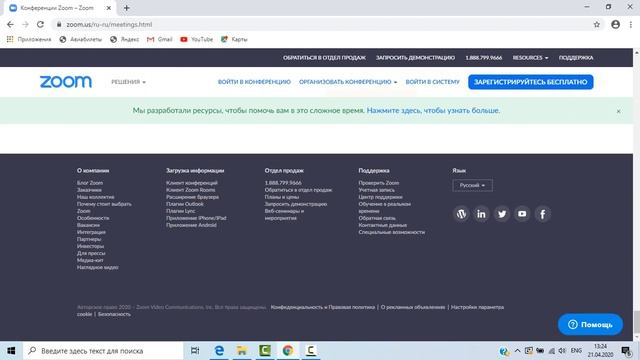
Task: Open the Карты maps bookmark
Action: 234,39
